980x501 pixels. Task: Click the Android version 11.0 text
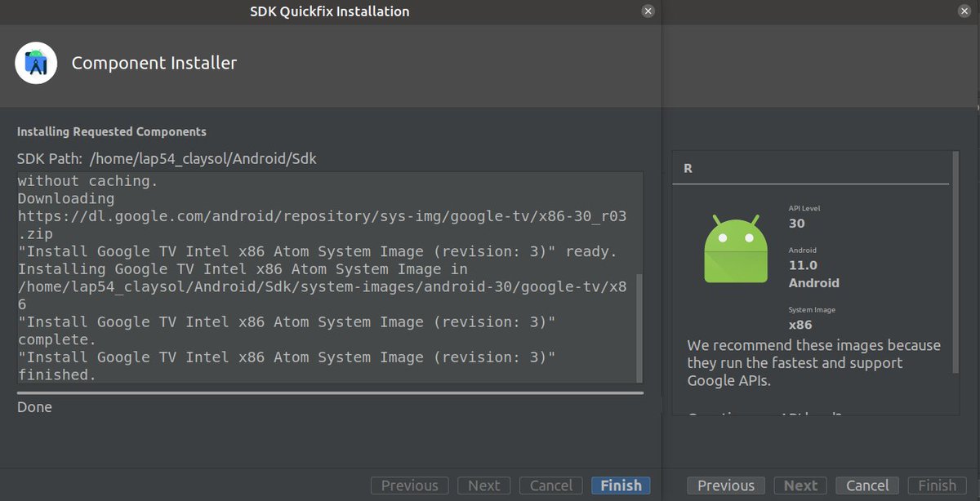coord(803,265)
